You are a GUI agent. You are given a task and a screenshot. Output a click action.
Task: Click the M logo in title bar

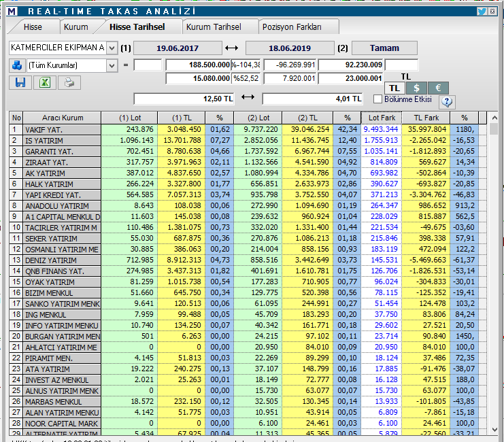(12, 12)
